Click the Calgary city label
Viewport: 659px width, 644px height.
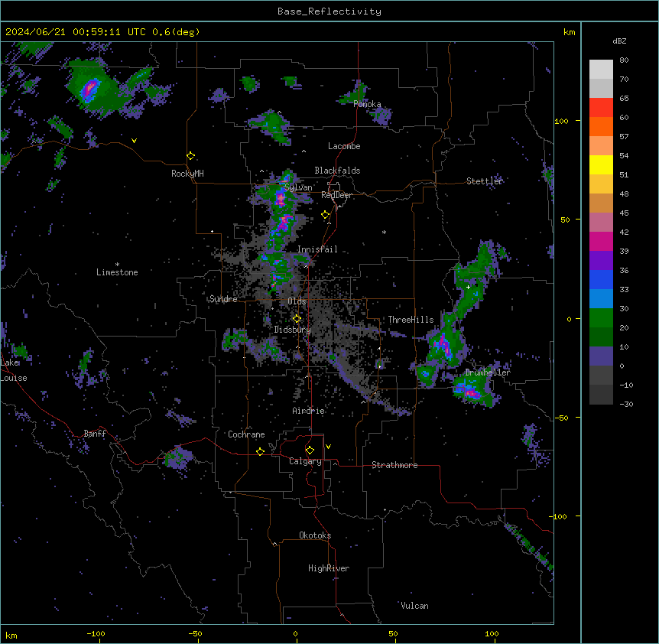coord(305,461)
